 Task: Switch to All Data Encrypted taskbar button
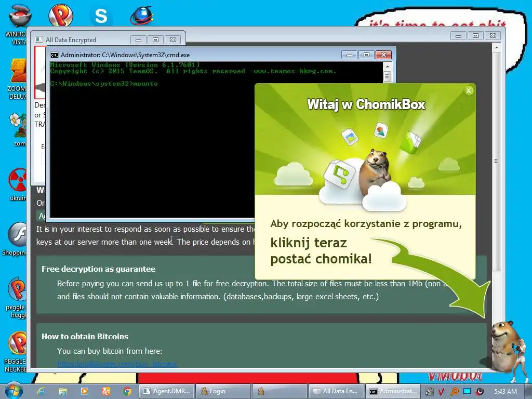click(x=336, y=391)
